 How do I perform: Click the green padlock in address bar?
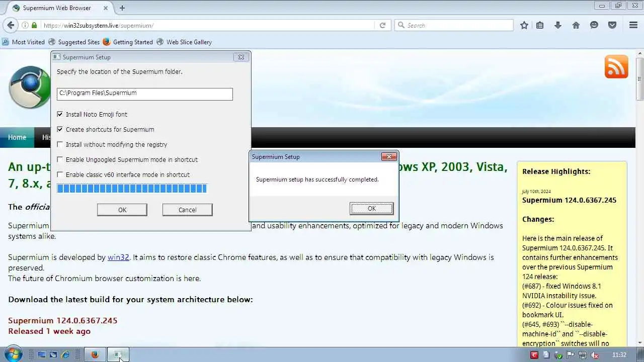[34, 25]
